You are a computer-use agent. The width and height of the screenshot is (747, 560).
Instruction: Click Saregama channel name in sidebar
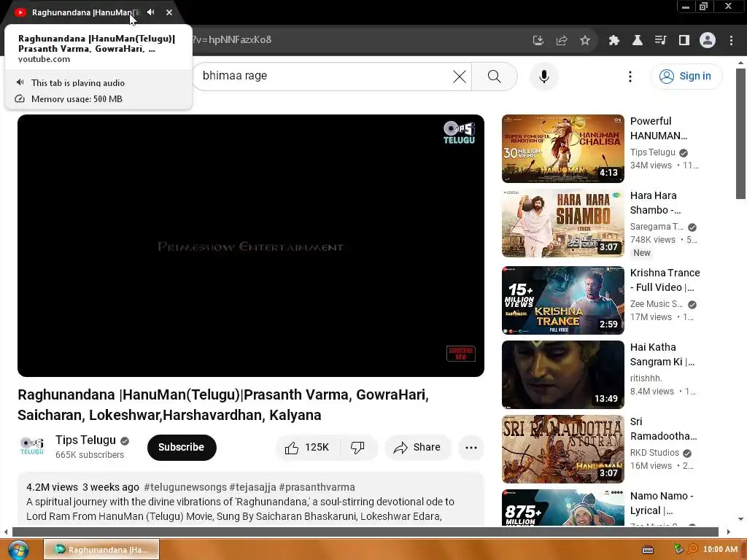pyautogui.click(x=657, y=227)
